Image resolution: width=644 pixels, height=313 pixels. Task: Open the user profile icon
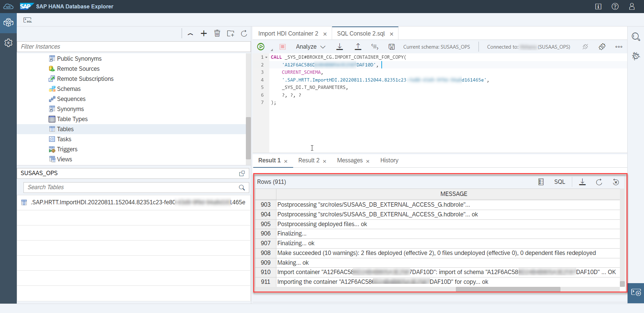(632, 6)
